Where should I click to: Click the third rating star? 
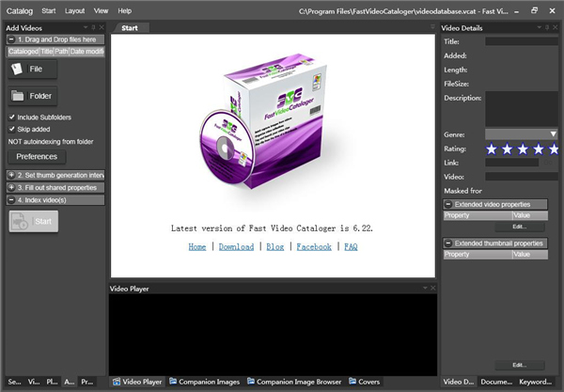coord(523,149)
